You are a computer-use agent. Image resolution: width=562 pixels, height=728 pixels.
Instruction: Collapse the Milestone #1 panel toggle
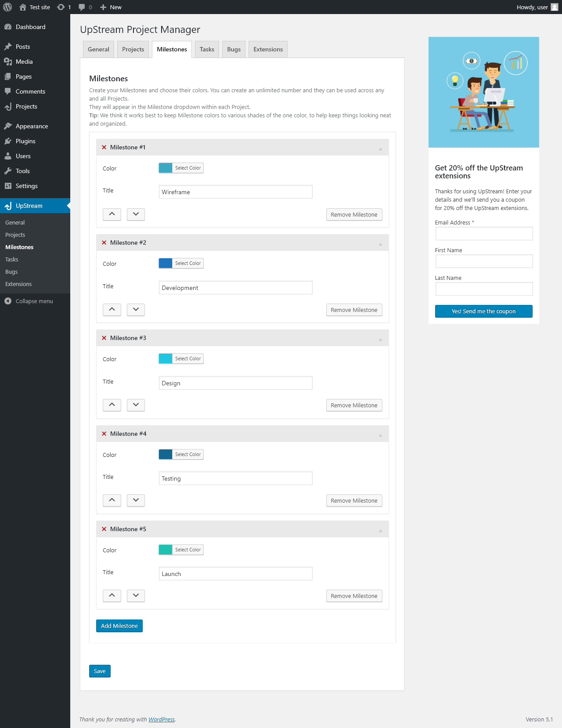coord(380,148)
